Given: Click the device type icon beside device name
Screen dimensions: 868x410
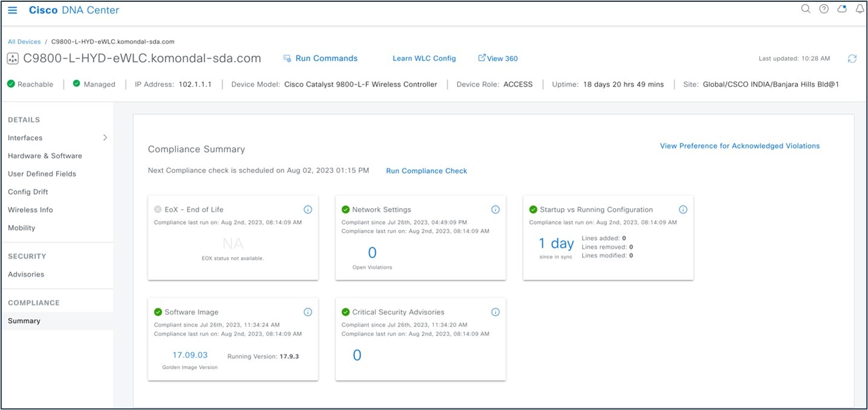Looking at the screenshot, I should (13, 58).
